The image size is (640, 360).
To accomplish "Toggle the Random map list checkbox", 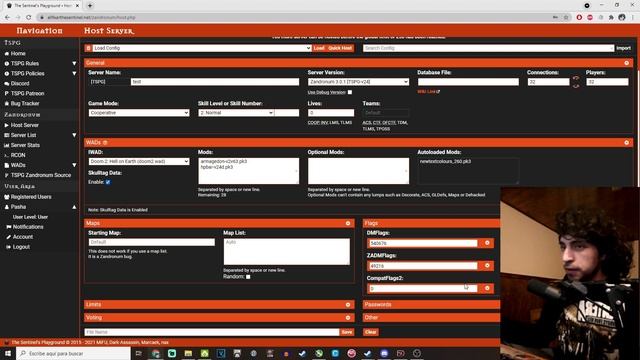I will tap(248, 277).
